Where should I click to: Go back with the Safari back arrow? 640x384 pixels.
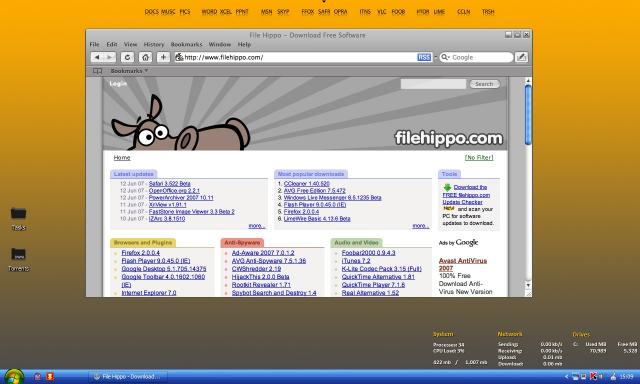click(97, 58)
